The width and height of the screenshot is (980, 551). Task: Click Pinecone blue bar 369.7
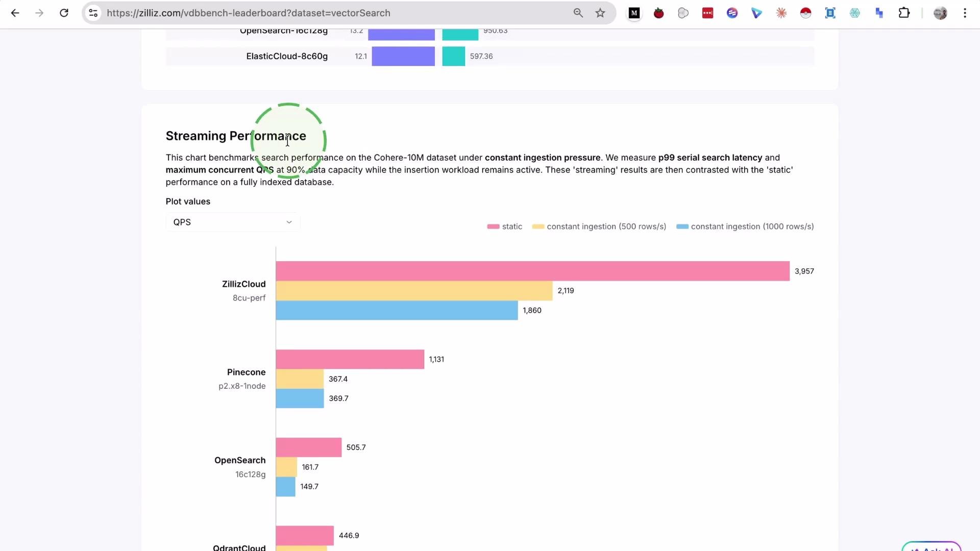[300, 398]
